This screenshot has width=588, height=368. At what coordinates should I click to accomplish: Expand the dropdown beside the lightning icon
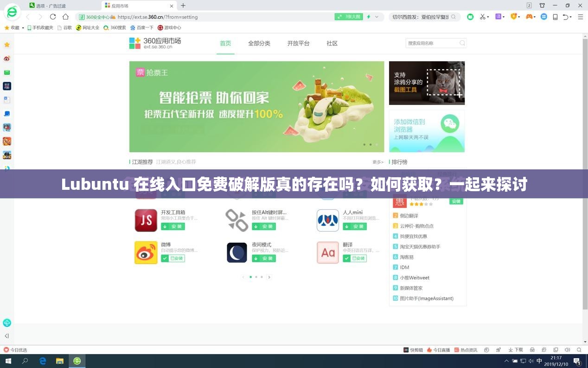(376, 17)
